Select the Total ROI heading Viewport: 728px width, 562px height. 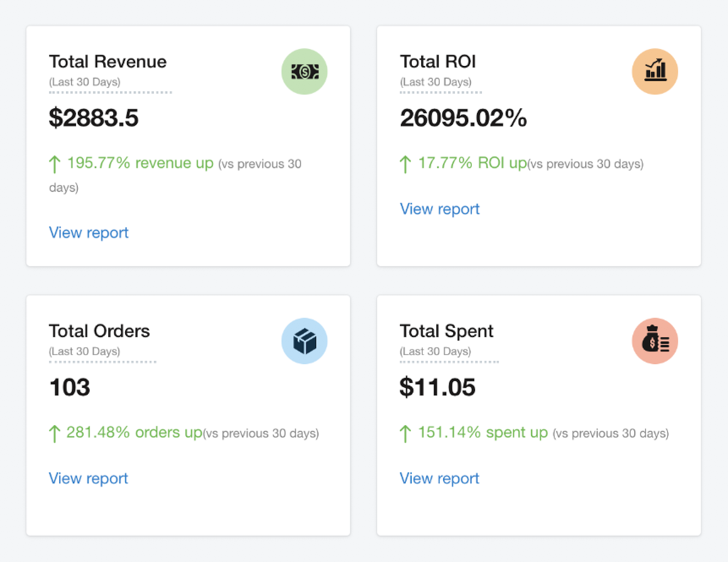coord(438,61)
